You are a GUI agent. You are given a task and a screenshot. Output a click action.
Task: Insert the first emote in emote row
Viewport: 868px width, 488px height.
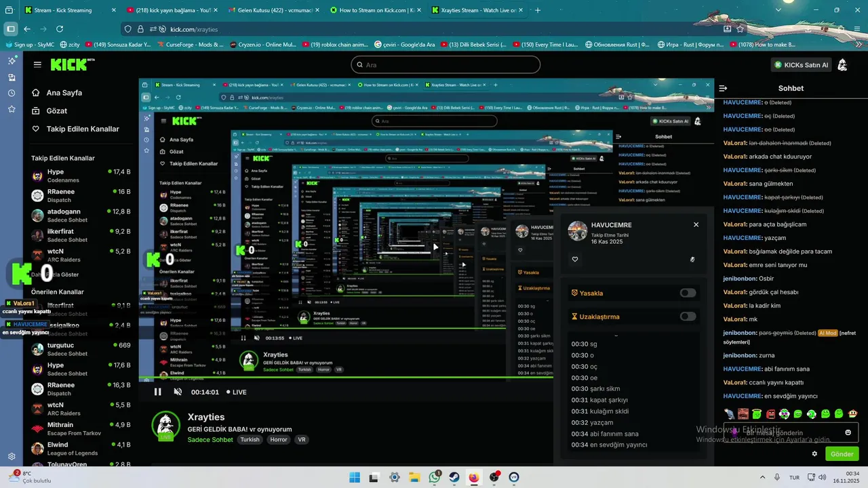[x=729, y=413]
